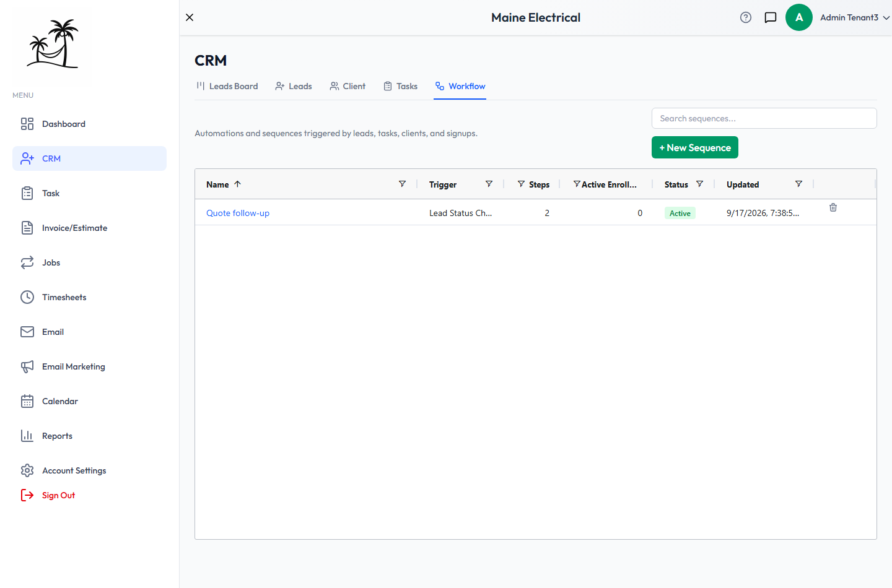This screenshot has height=588, width=892.
Task: Expand the Admin Tenant3 user dropdown
Action: [855, 17]
